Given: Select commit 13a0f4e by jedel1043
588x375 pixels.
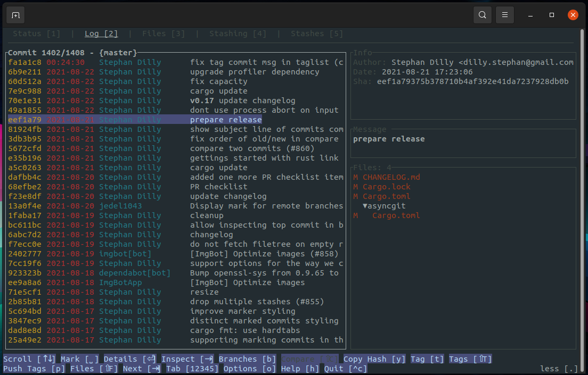Looking at the screenshot, I should [176, 206].
